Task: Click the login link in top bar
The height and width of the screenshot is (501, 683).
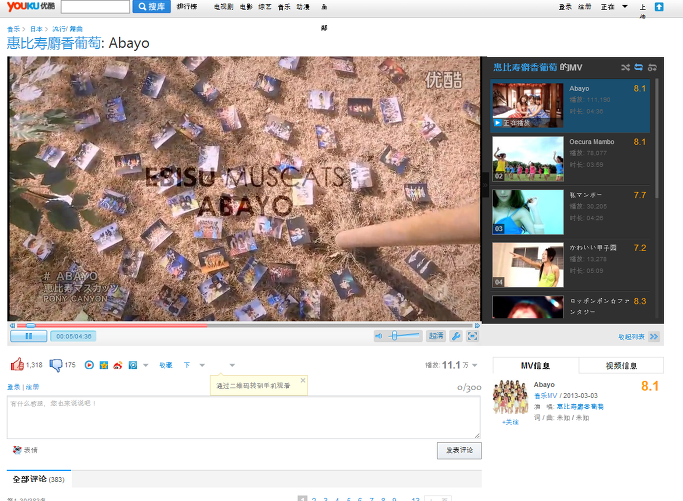Action: pyautogui.click(x=565, y=7)
